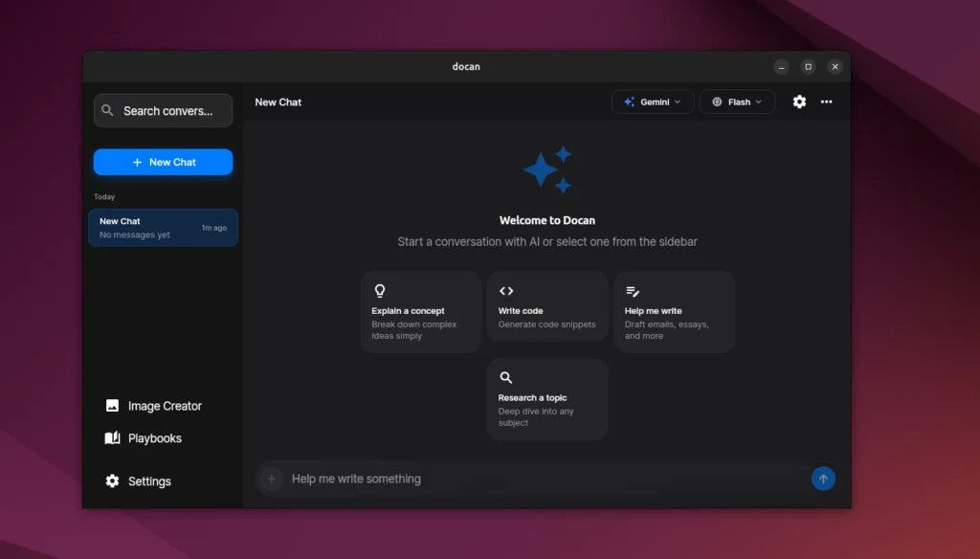Image resolution: width=980 pixels, height=559 pixels.
Task: Open the Image Creator sidebar icon
Action: [x=111, y=405]
